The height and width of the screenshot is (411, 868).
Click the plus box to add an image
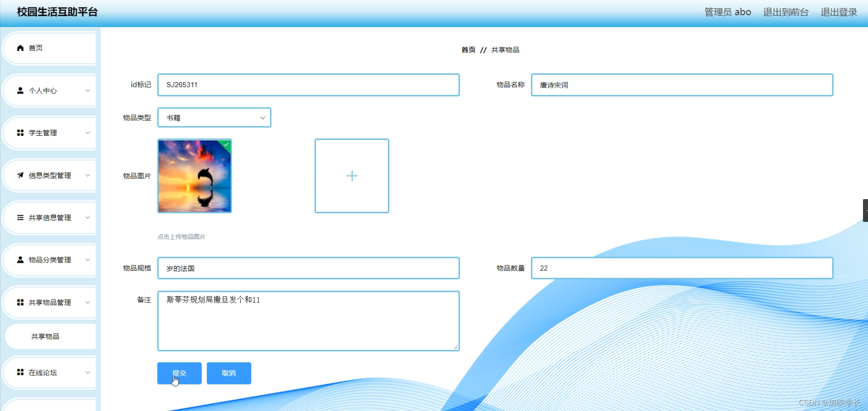[x=351, y=176]
